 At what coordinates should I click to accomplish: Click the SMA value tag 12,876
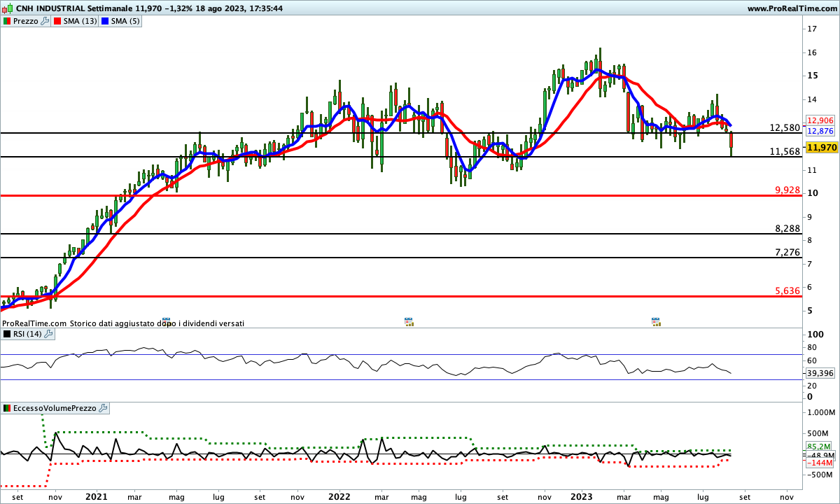coord(820,131)
